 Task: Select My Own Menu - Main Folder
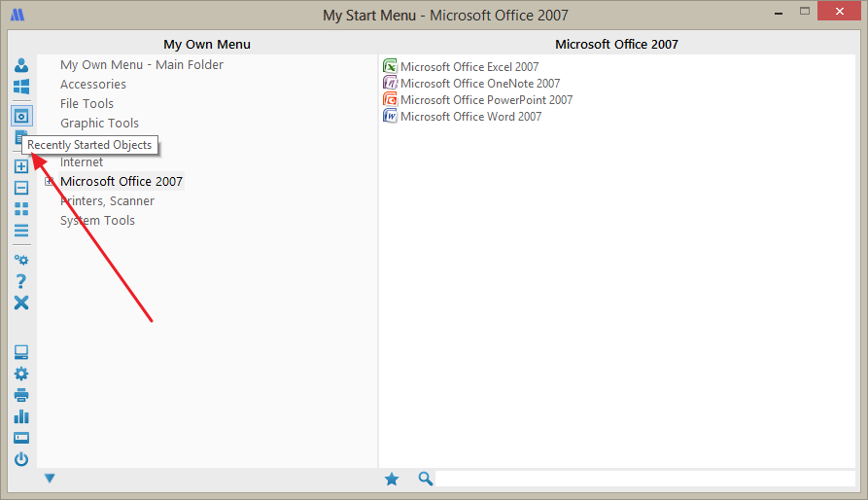tap(142, 65)
